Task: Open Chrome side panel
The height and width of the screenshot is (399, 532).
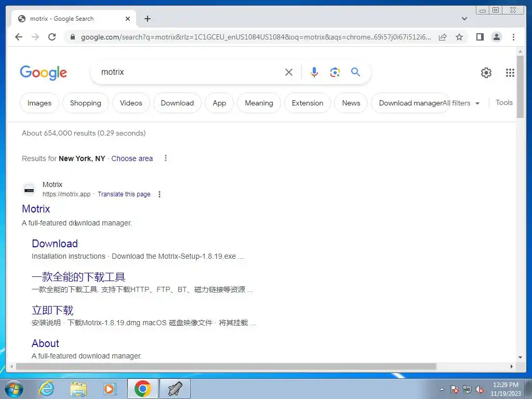Action: pyautogui.click(x=480, y=37)
